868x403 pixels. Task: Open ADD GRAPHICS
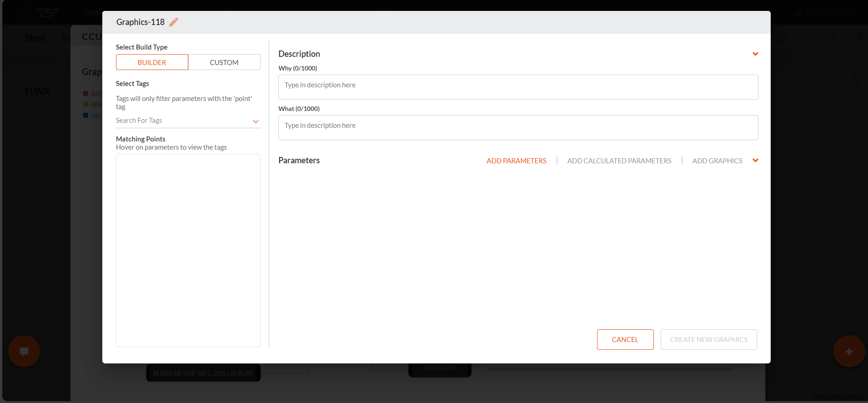pyautogui.click(x=717, y=161)
